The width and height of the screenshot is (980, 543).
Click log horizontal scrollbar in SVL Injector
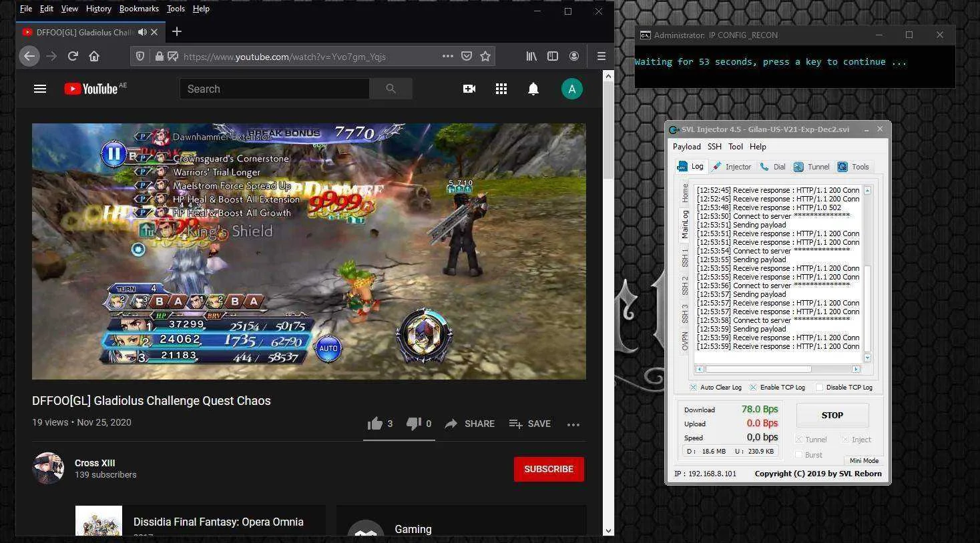pos(758,369)
